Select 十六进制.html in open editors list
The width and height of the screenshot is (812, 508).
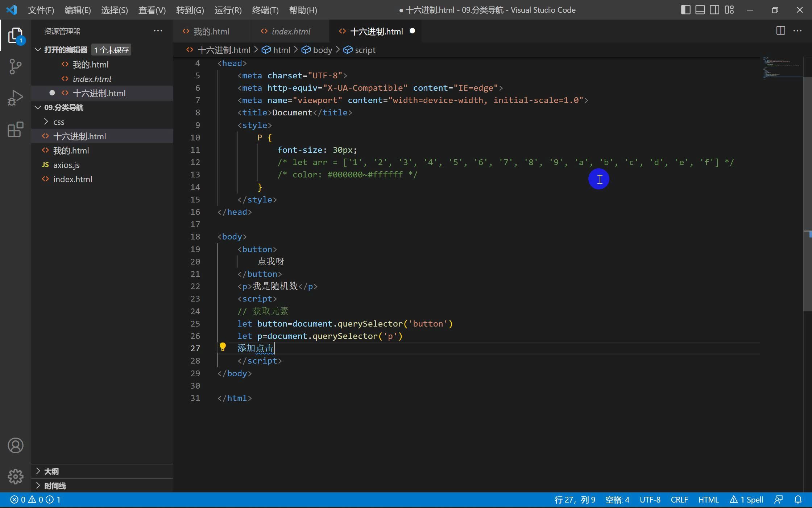(x=102, y=93)
